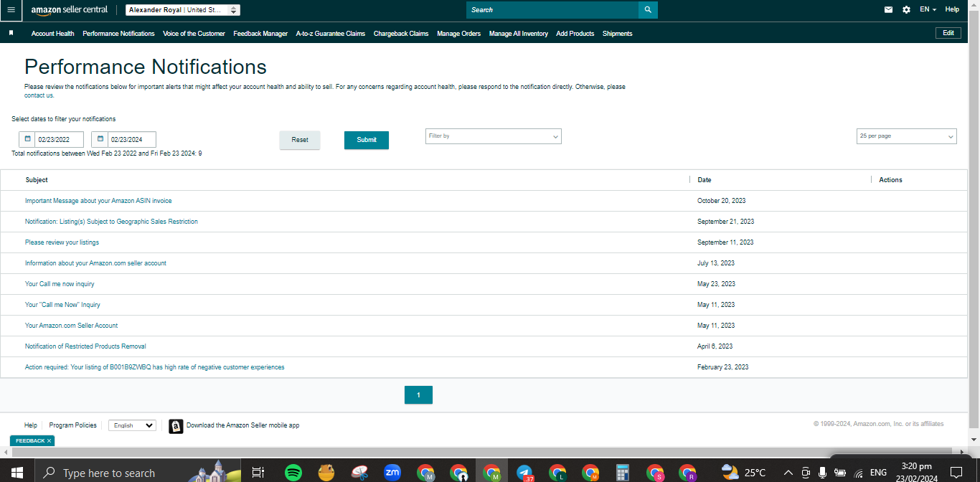Open Add Products
The width and height of the screenshot is (980, 482).
(x=575, y=34)
